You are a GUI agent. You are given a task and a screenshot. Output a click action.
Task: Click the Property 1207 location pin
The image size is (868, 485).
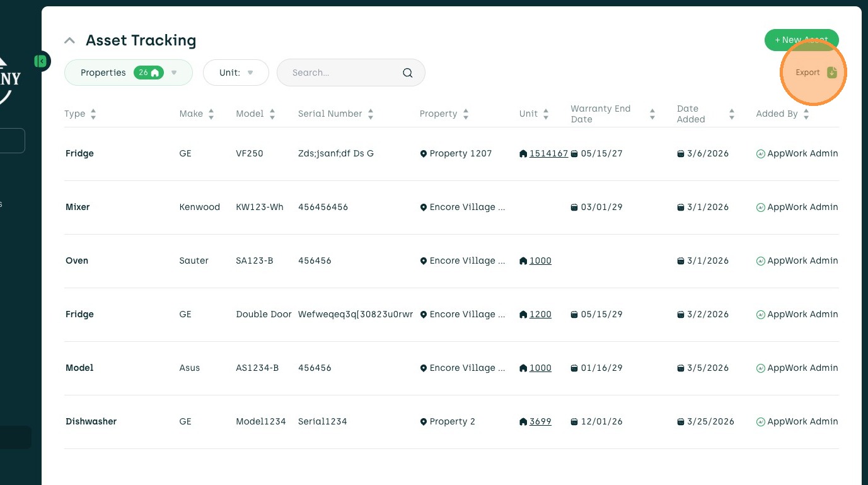click(424, 154)
